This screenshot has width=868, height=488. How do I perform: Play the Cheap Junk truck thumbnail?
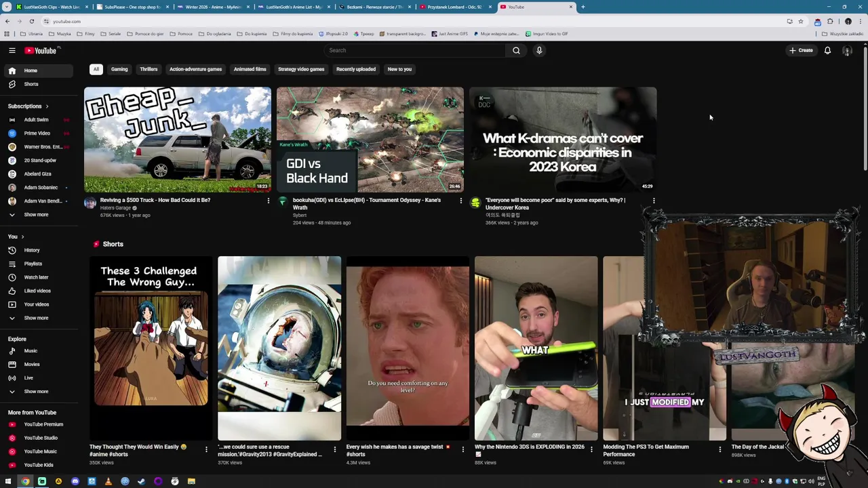178,140
